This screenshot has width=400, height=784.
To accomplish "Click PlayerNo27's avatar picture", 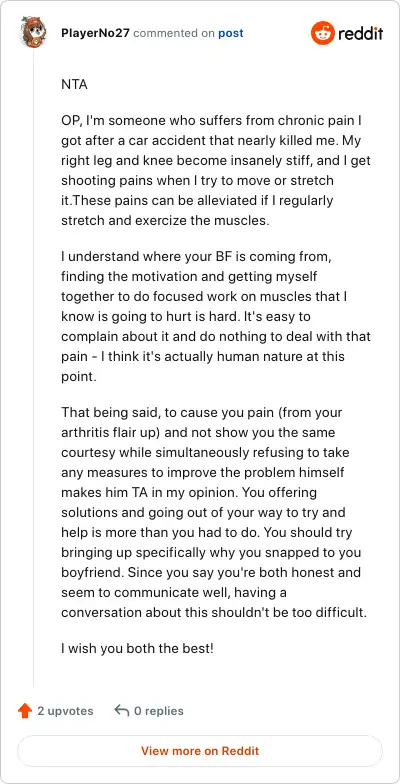I will coord(33,32).
